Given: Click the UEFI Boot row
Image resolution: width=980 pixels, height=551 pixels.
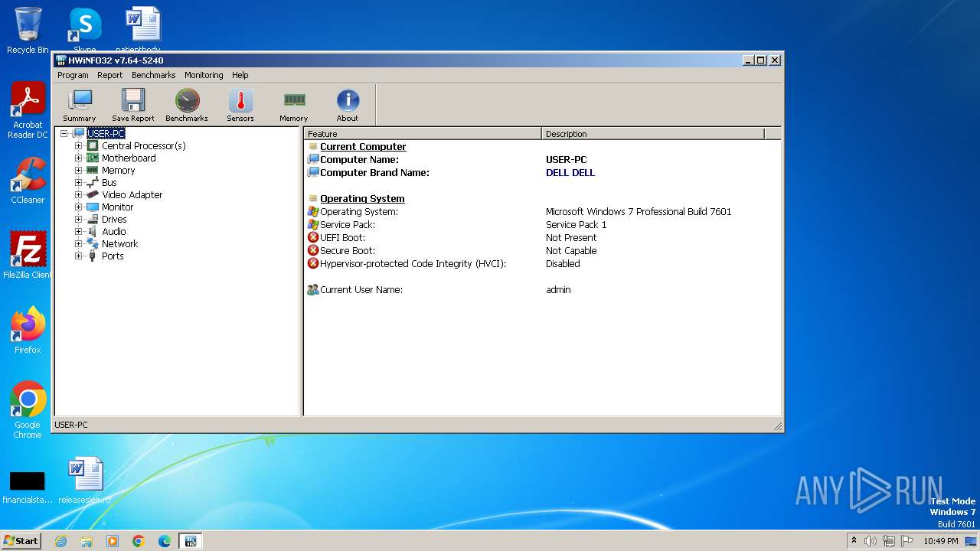Looking at the screenshot, I should [542, 237].
